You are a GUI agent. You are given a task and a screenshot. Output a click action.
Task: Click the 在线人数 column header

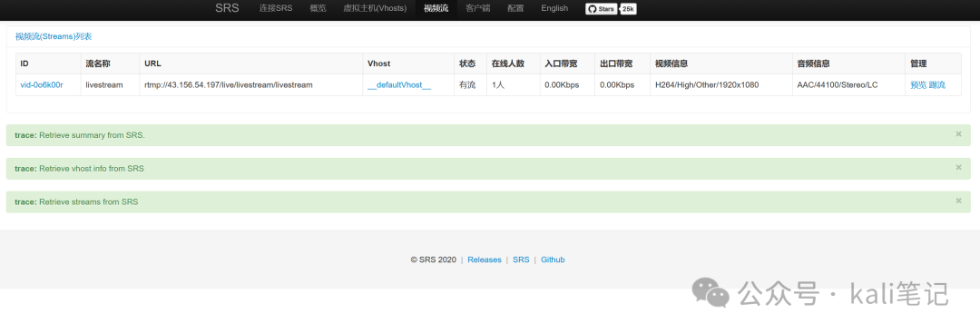pyautogui.click(x=513, y=64)
